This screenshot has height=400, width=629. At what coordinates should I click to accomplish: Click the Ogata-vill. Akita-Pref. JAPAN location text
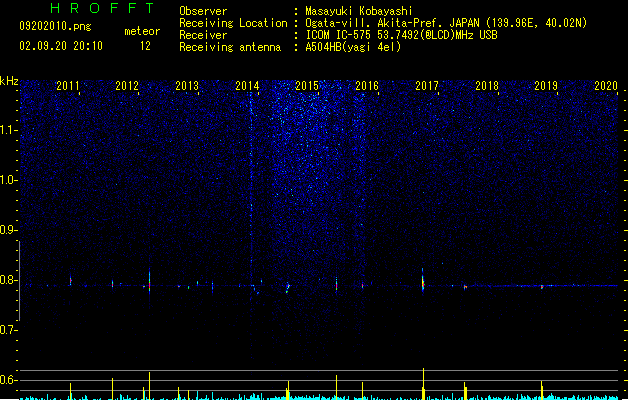point(446,23)
